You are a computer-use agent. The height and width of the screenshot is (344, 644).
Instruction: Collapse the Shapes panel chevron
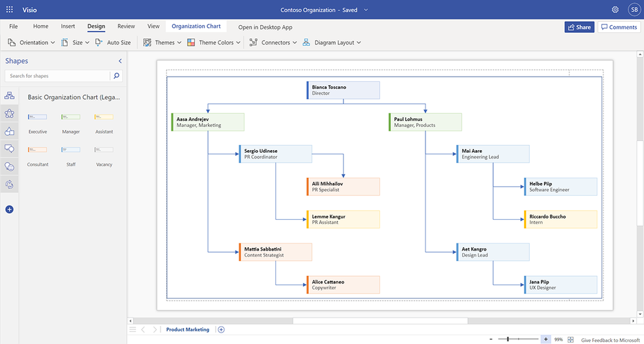(x=121, y=61)
